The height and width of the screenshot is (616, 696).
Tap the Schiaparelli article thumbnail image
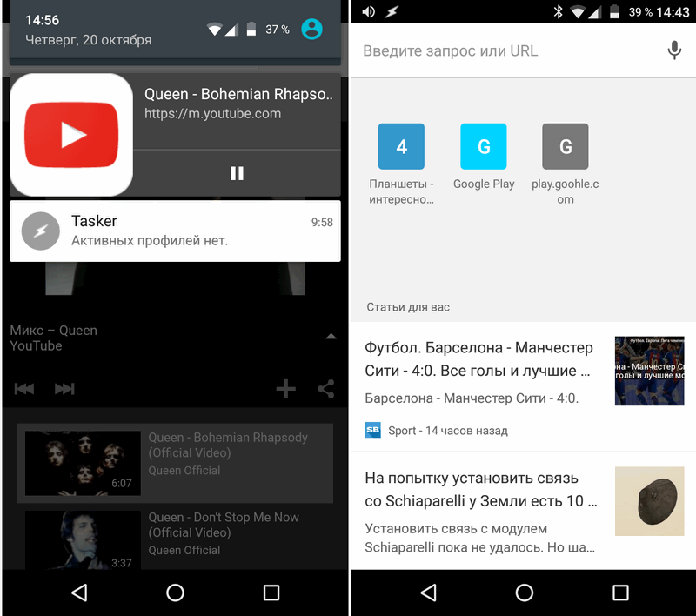649,501
